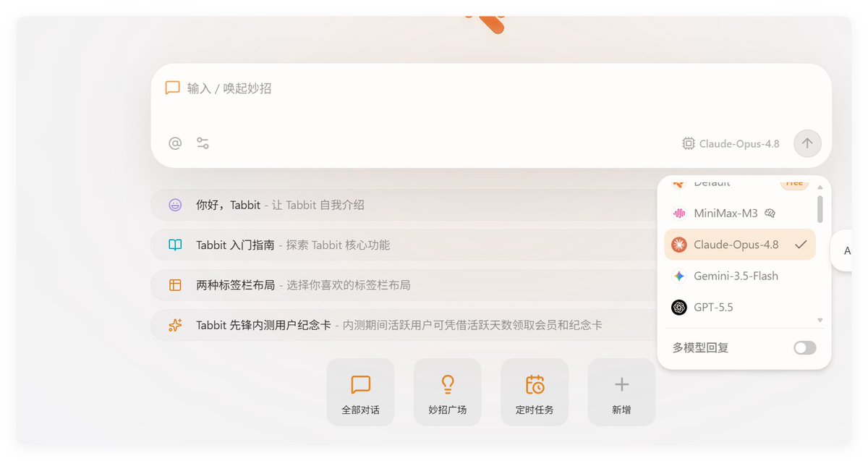The height and width of the screenshot is (461, 868).
Task: Open the Tabbit 入门指南 suggestion
Action: 405,245
